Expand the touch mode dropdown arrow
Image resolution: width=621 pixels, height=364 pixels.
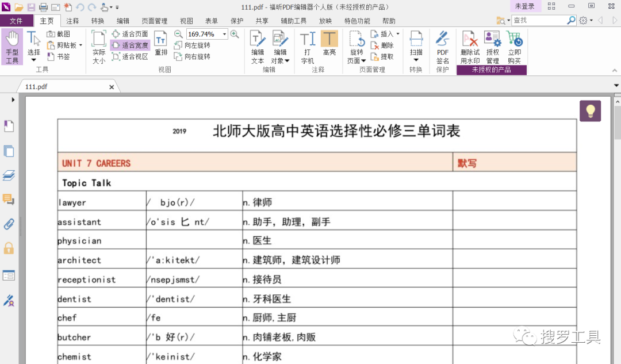tap(111, 7)
